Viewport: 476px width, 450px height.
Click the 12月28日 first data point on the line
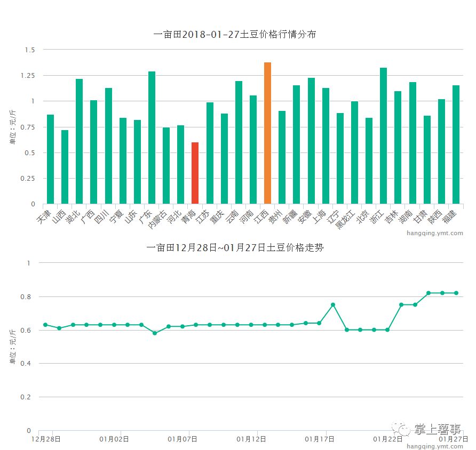coord(45,325)
